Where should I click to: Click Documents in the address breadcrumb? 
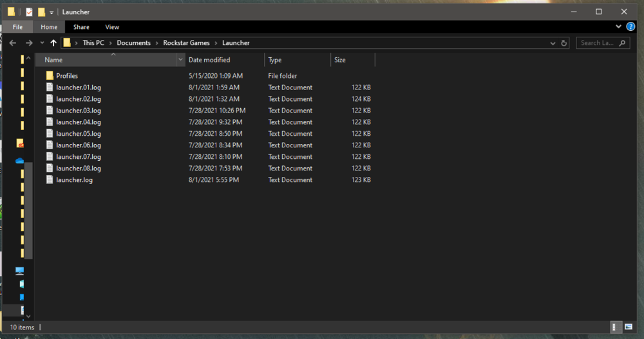coord(133,42)
